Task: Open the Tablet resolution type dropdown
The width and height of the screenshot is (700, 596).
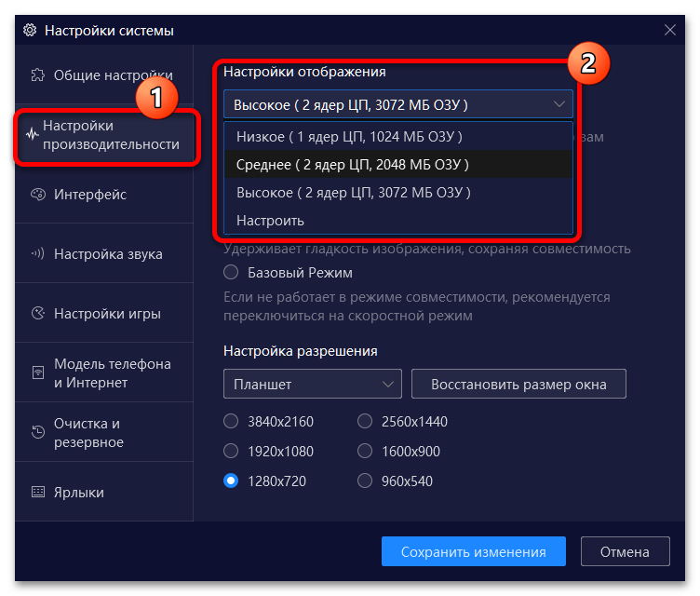Action: (312, 384)
